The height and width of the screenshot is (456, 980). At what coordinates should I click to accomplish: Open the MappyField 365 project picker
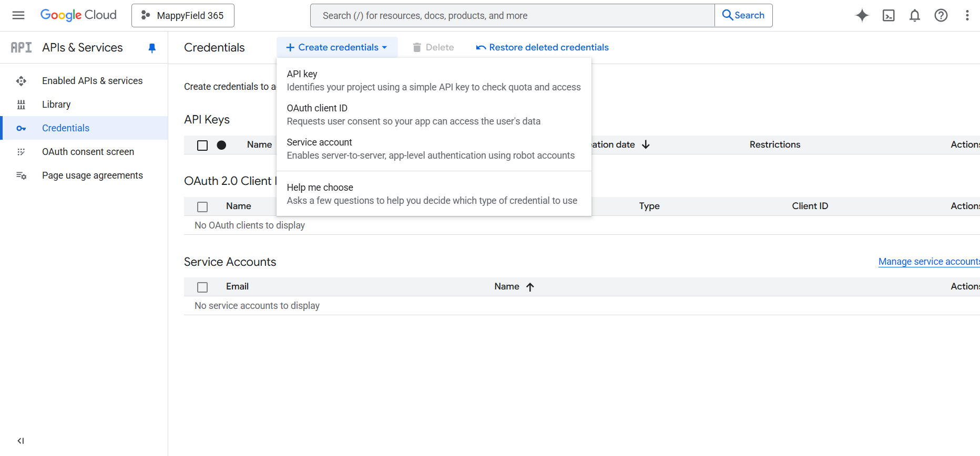click(183, 15)
